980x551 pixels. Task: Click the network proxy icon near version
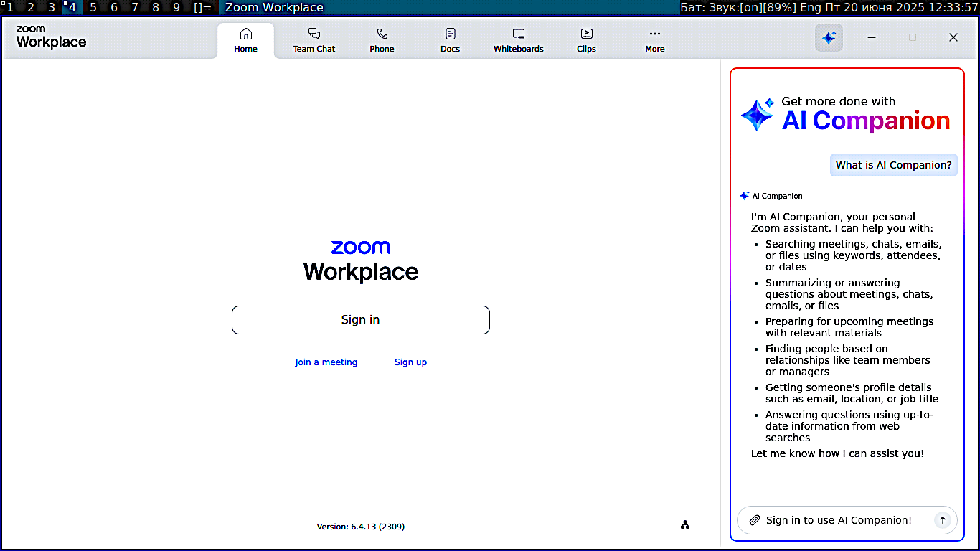(x=685, y=525)
